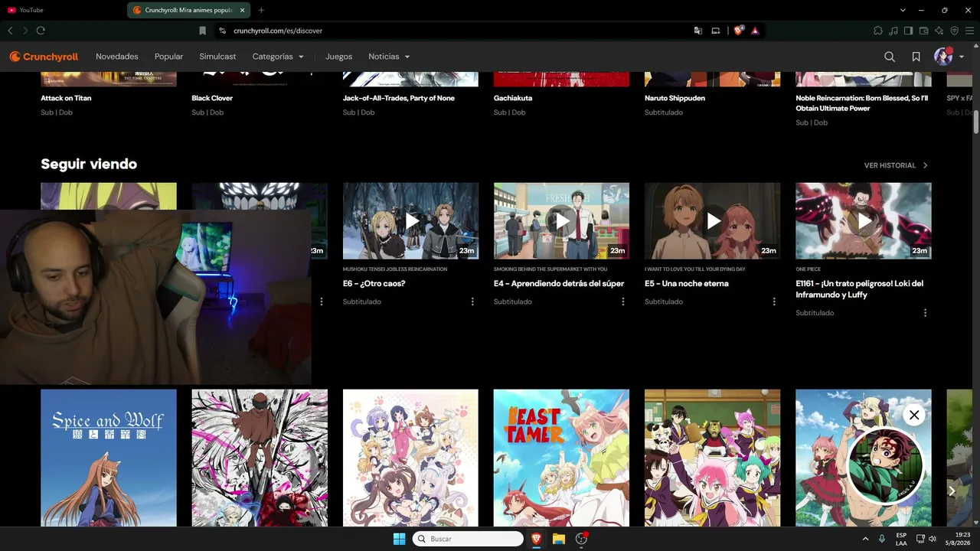Switch to the YouTube tab
This screenshot has height=551, width=980.
(x=64, y=10)
